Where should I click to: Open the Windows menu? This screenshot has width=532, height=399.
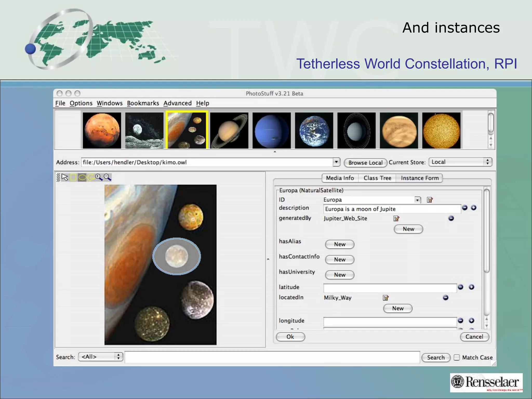pos(110,103)
